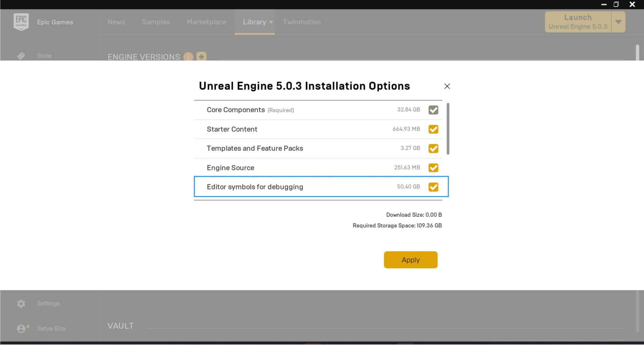Click the Apply button
This screenshot has height=345, width=644.
pyautogui.click(x=411, y=260)
